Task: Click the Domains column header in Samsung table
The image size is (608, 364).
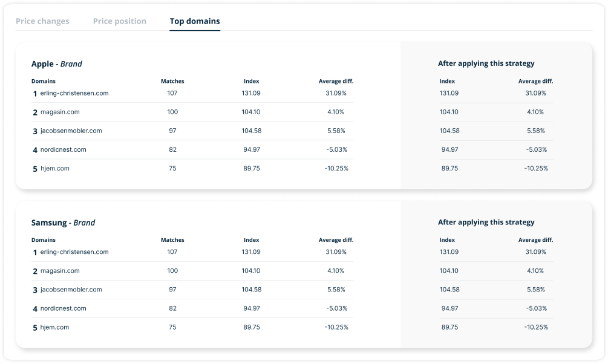Action: click(x=44, y=240)
